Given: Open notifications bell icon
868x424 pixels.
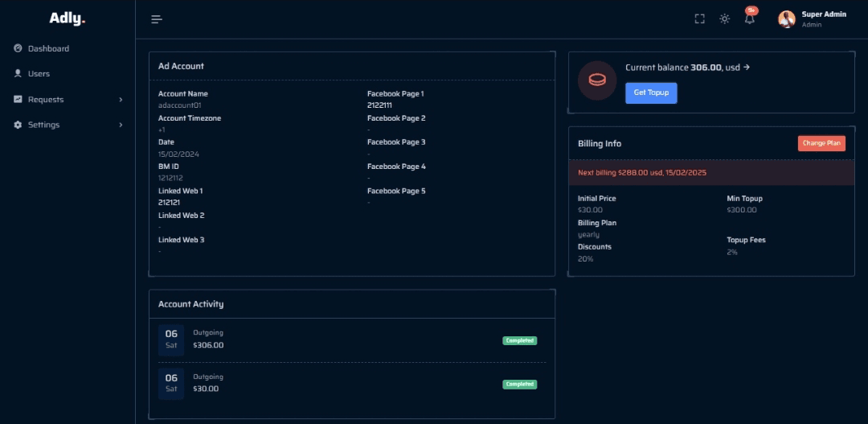Looking at the screenshot, I should (x=750, y=19).
